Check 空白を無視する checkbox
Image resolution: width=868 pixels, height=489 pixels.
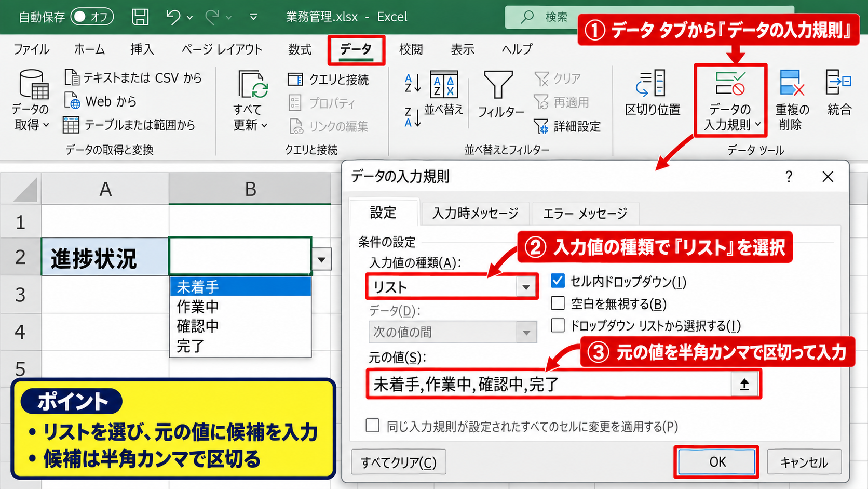click(x=558, y=303)
